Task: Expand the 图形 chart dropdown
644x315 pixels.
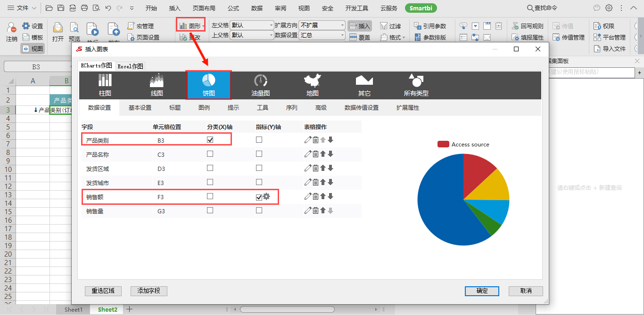Action: [x=203, y=26]
